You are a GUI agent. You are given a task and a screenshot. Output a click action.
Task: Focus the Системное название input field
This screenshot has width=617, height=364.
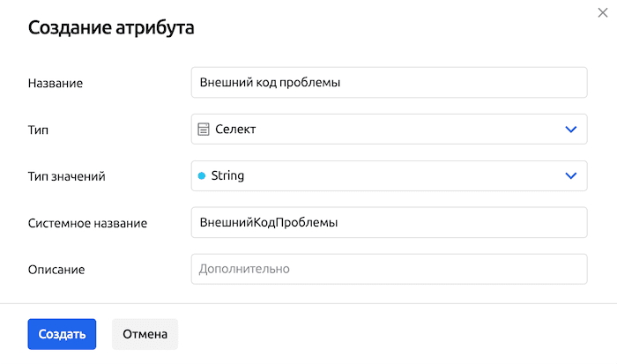coord(388,223)
